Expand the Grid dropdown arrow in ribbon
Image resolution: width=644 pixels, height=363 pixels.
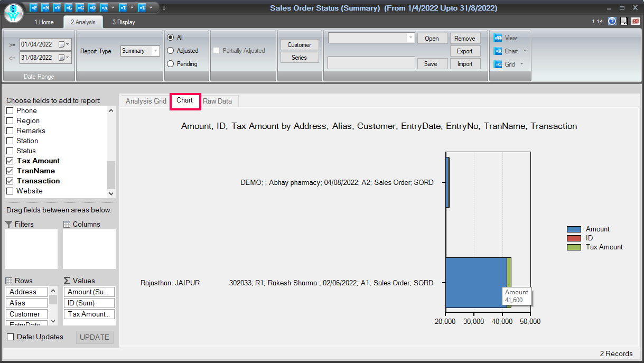[521, 64]
